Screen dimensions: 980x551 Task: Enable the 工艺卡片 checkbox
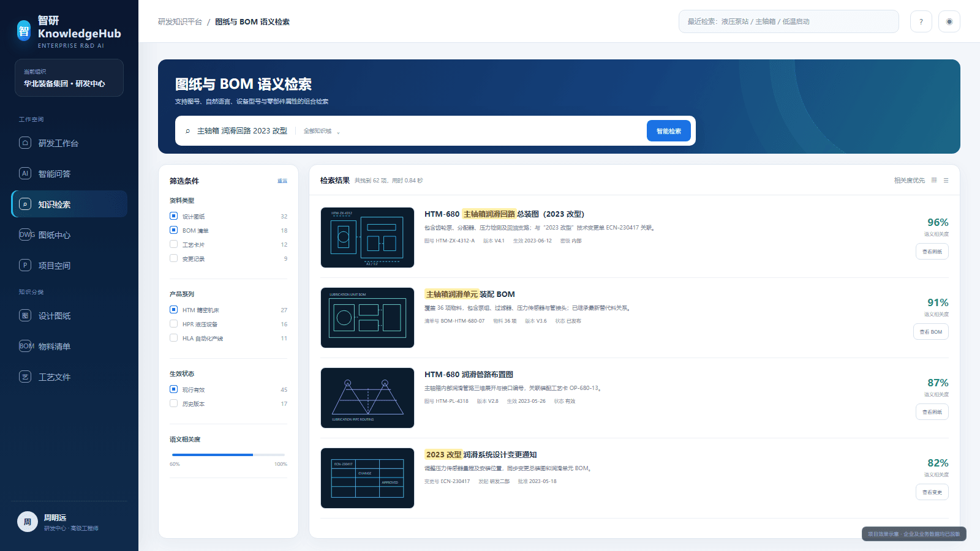(x=173, y=244)
